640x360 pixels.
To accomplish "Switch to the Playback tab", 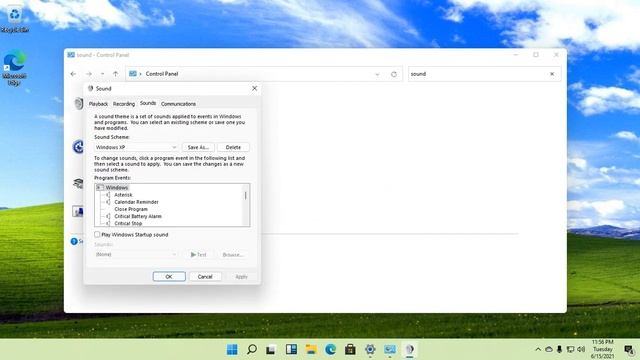I will tap(98, 104).
